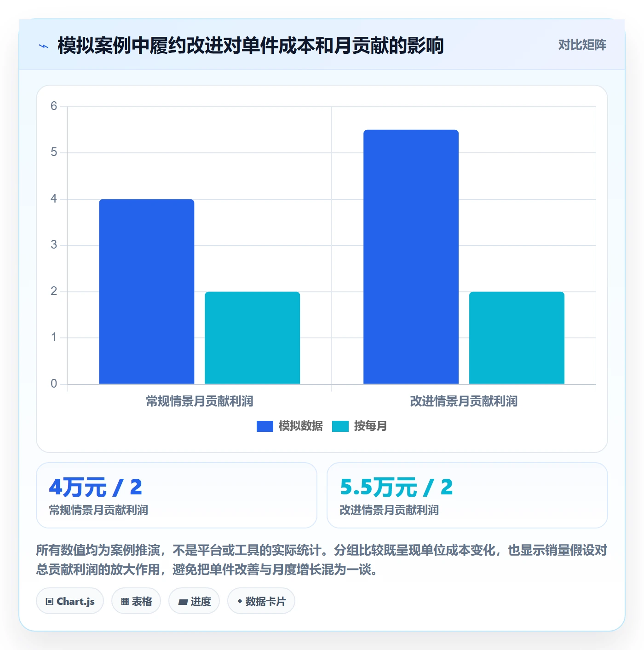Click the blue bar for 改进情景月贡献利润
The height and width of the screenshot is (650, 644).
[x=411, y=257]
